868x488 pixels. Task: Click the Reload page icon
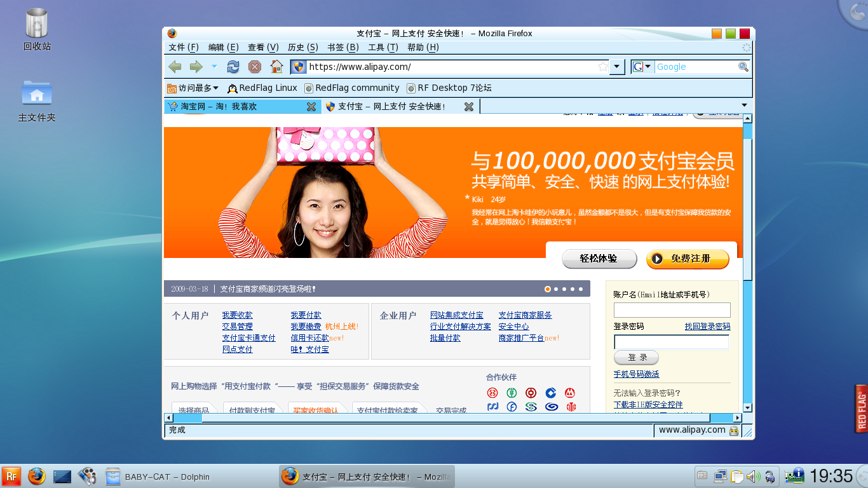point(233,67)
